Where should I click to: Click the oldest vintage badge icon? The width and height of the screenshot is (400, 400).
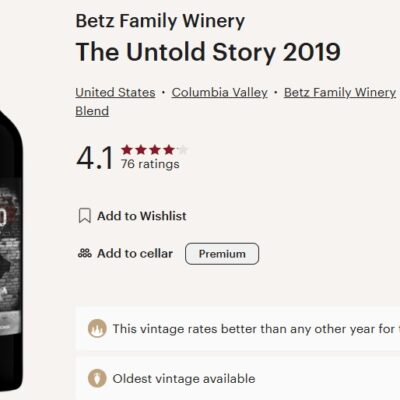(x=97, y=379)
